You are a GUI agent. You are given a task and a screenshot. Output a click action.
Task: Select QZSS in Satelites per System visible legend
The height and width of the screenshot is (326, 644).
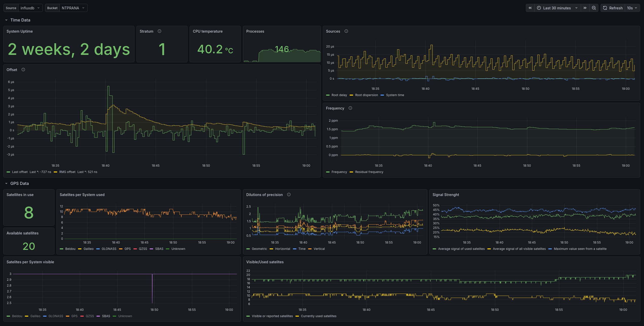tap(90, 316)
